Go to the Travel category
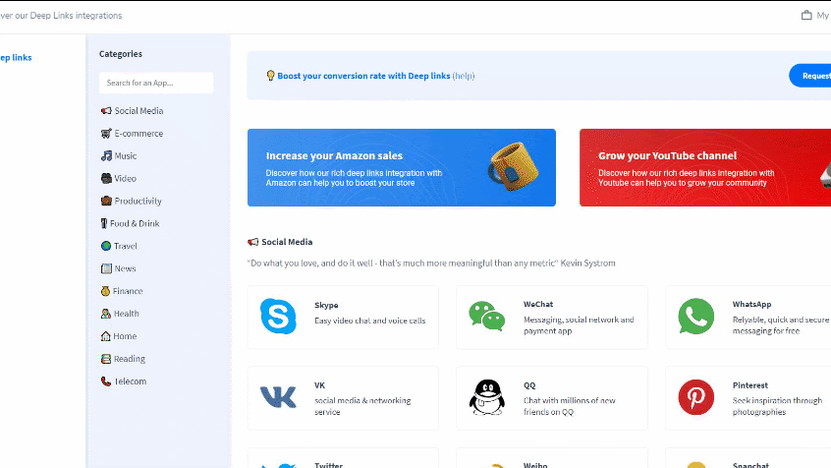Screen dimensions: 831x468 (x=125, y=246)
